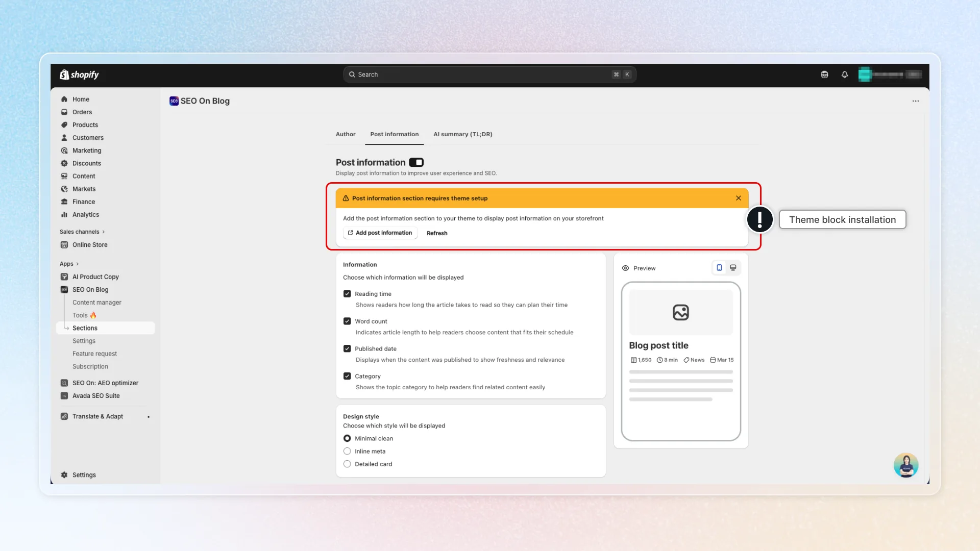Select the Minimal clean design style

pyautogui.click(x=347, y=439)
